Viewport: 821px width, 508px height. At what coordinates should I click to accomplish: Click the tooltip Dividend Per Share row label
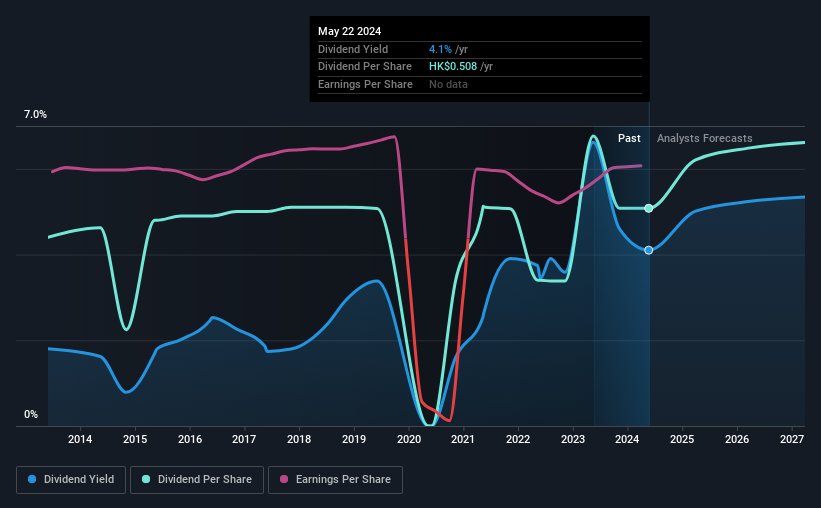365,67
